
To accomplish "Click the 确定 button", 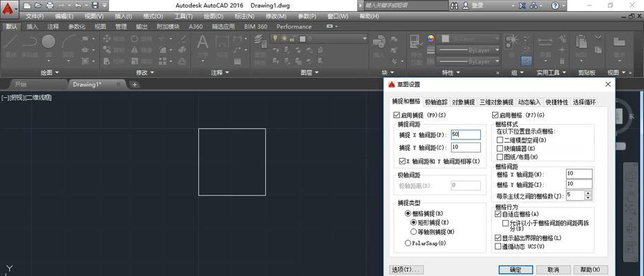I will pos(515,269).
